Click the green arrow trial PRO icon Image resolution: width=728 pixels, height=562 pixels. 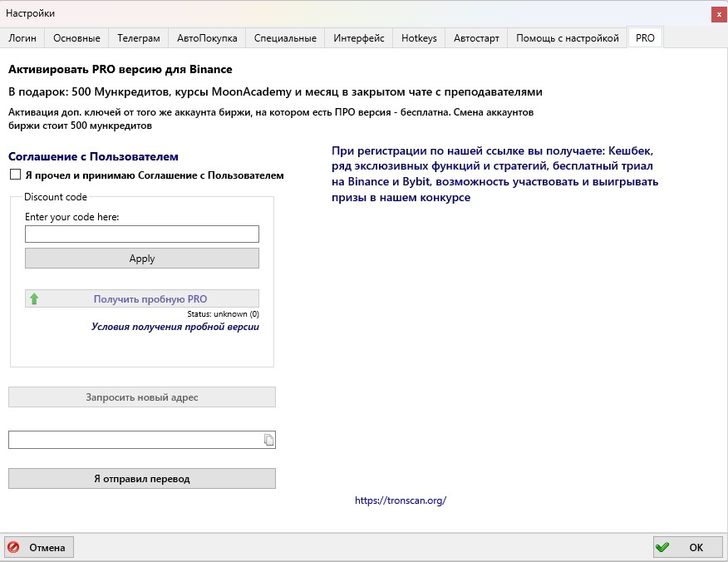[x=34, y=299]
